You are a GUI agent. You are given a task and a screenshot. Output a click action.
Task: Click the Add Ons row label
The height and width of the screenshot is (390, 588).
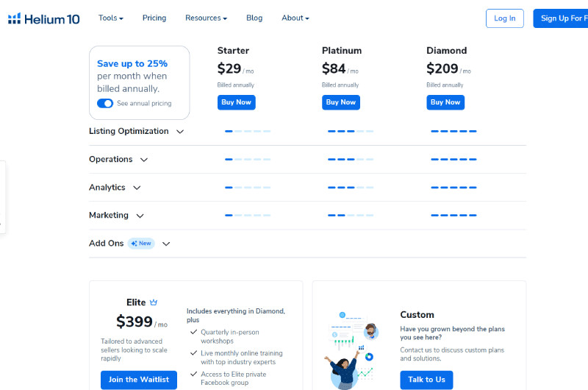coord(106,244)
